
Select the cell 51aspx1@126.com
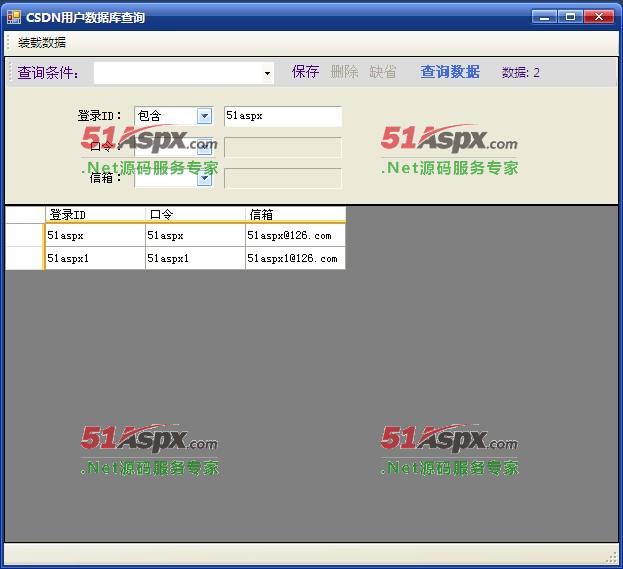(x=295, y=258)
